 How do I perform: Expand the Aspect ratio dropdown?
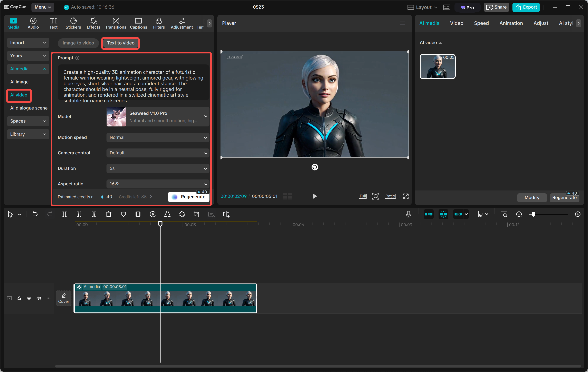(157, 184)
